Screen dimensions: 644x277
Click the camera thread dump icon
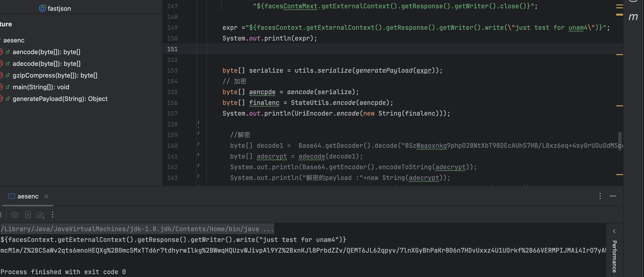click(x=15, y=215)
